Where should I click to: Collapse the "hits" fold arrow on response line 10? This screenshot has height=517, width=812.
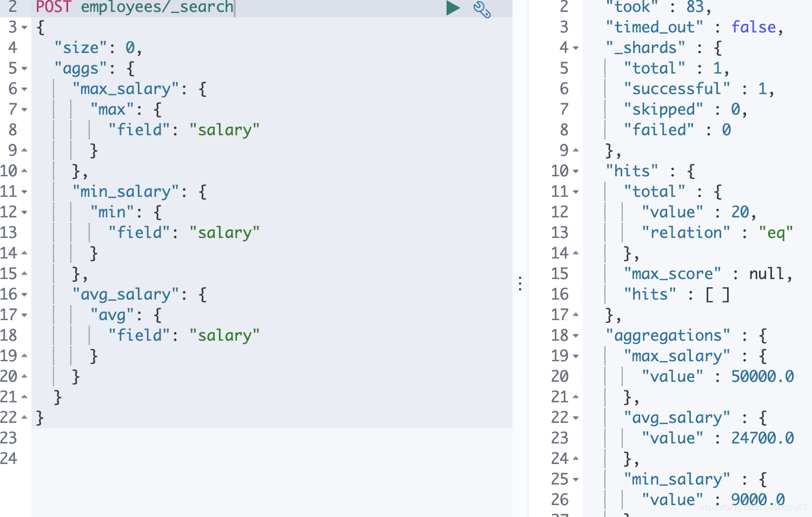tap(576, 171)
